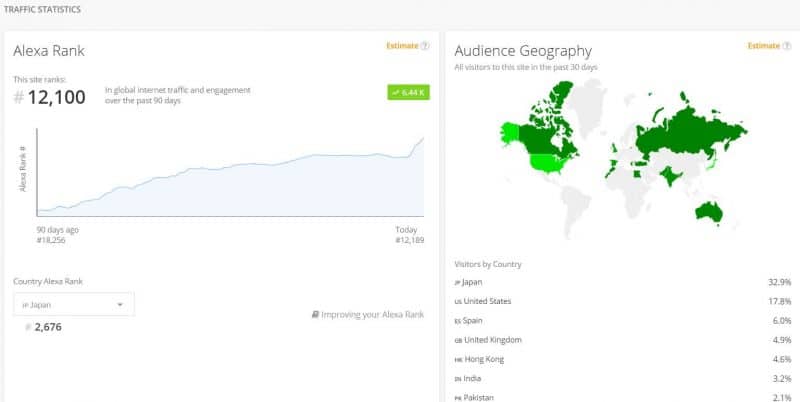Click the Estimate label in Alexa Rank panel
This screenshot has height=402, width=800.
[x=402, y=46]
